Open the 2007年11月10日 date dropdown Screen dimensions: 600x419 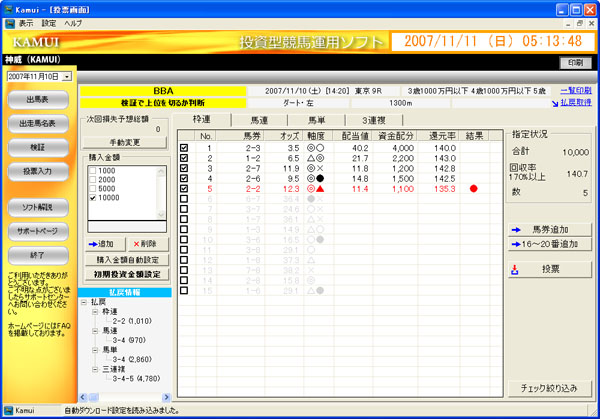point(66,76)
